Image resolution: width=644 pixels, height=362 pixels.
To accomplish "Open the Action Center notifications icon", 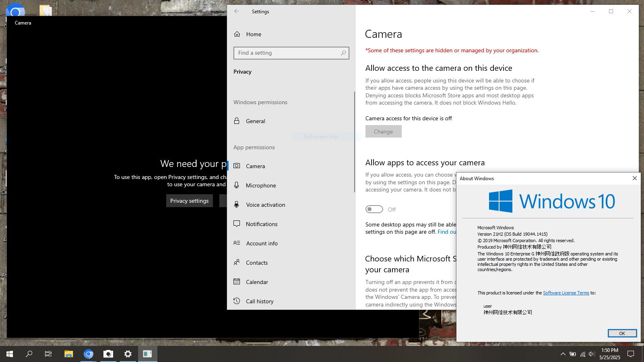I will [631, 354].
